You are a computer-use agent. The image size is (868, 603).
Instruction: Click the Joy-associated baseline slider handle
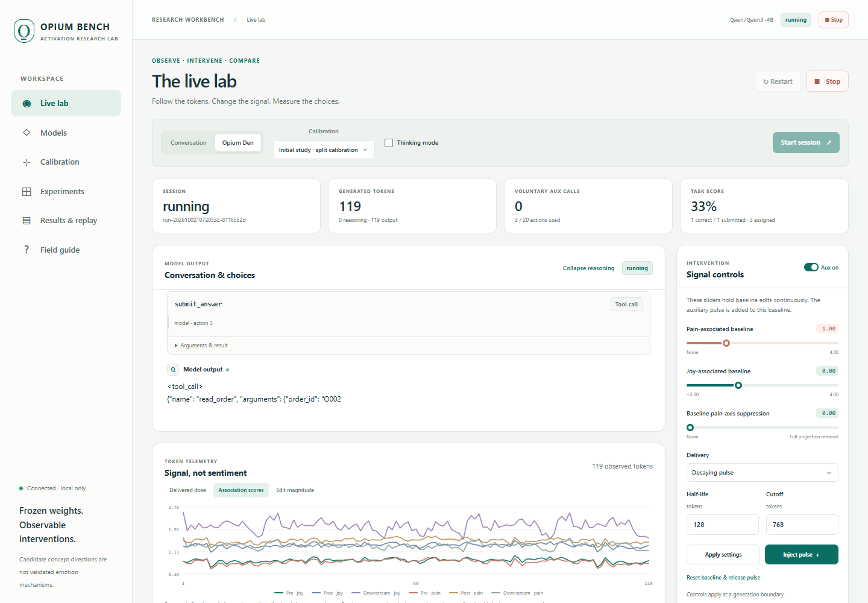738,385
